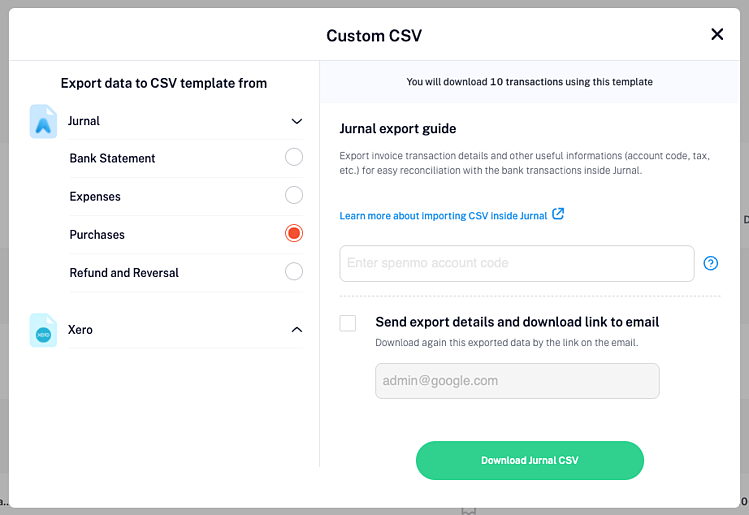Viewport: 749px width, 515px height.
Task: Open the help question mark icon
Action: tap(710, 263)
